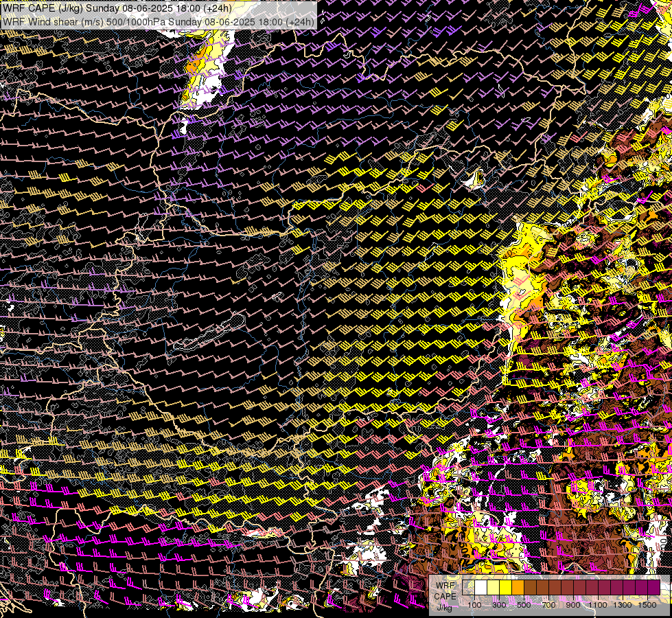Click the 500 value on the CAPE scale
The image size is (672, 618).
[524, 605]
